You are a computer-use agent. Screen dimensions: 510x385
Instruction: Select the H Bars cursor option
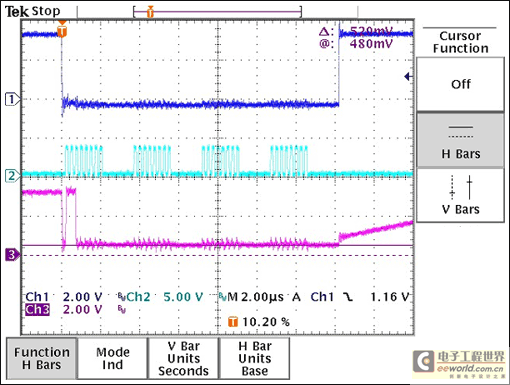click(460, 140)
